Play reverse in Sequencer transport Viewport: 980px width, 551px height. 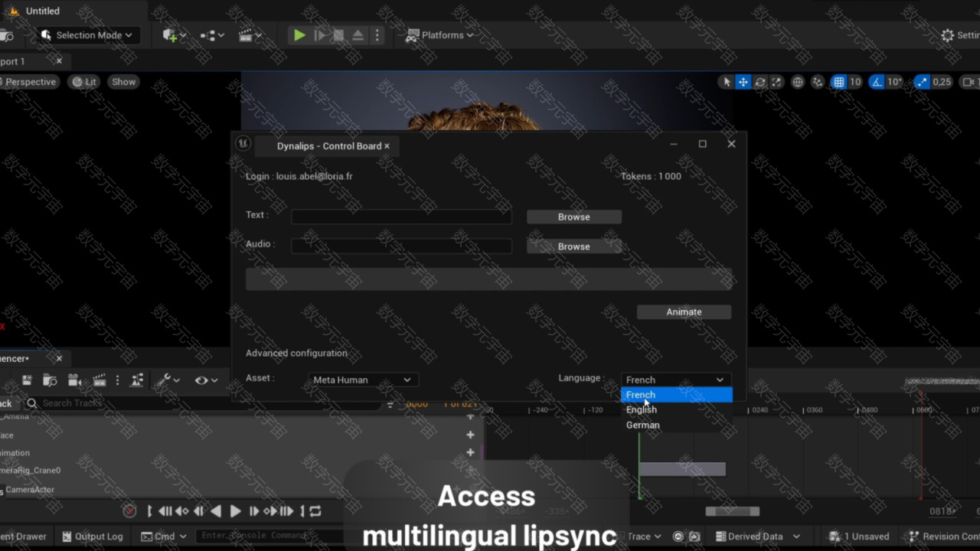216,511
